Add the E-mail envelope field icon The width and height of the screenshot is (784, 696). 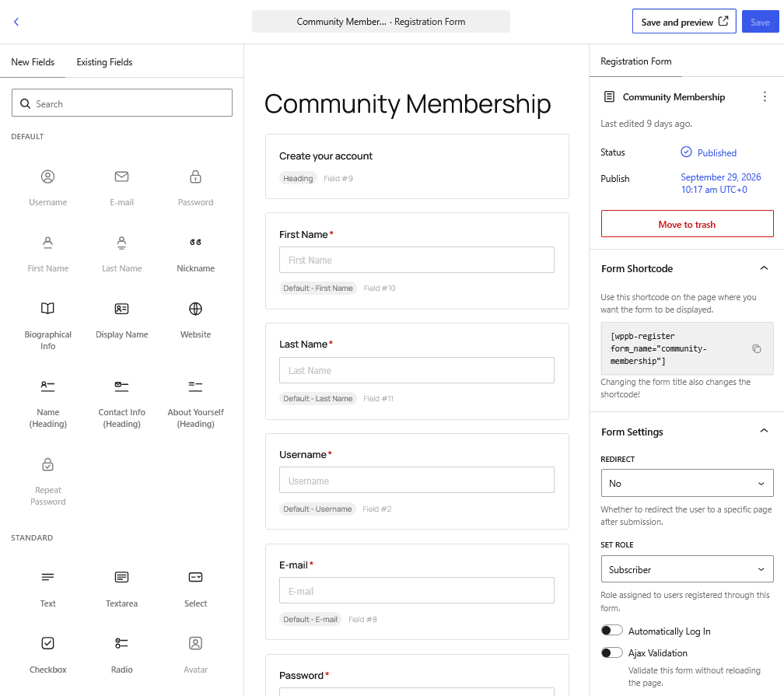[121, 177]
